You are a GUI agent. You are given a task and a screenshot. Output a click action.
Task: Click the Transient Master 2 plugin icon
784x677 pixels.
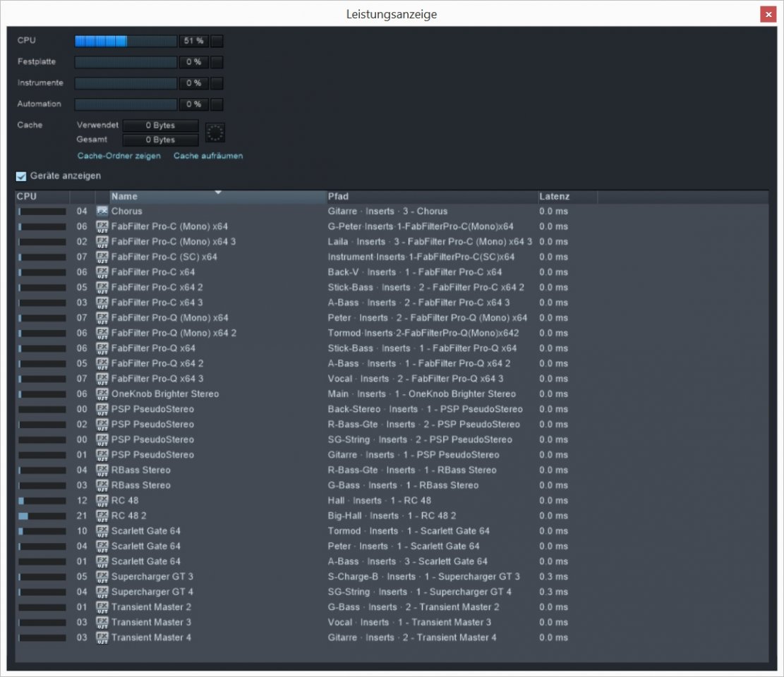point(102,607)
